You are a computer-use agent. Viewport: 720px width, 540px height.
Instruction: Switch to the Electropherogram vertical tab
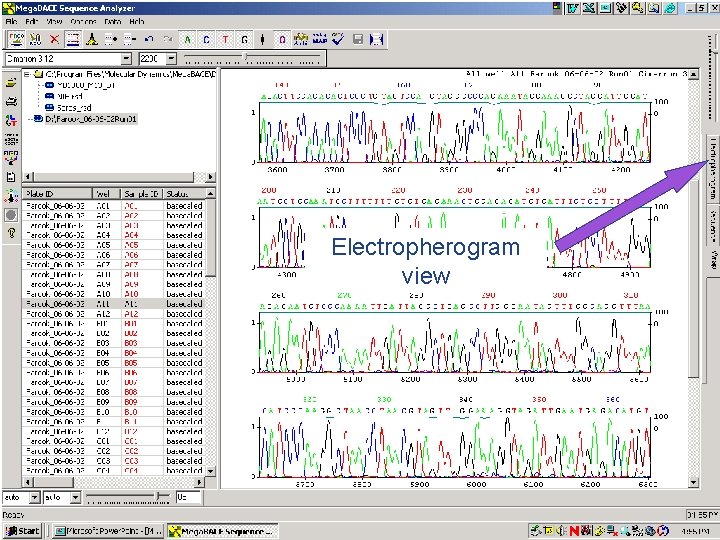(x=713, y=168)
